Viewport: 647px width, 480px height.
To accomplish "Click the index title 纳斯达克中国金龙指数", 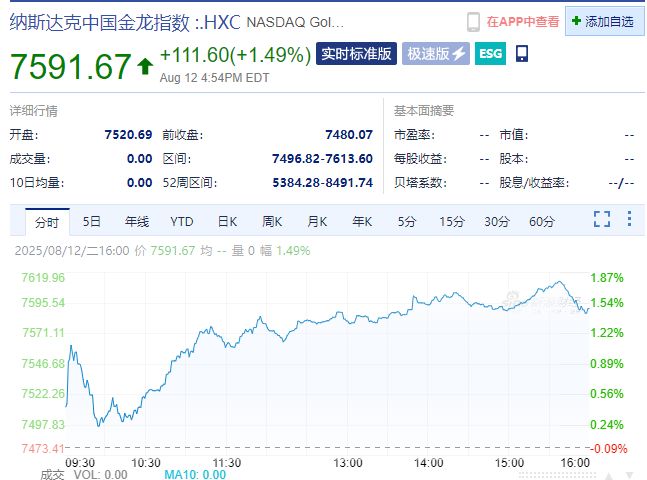I will click(99, 22).
